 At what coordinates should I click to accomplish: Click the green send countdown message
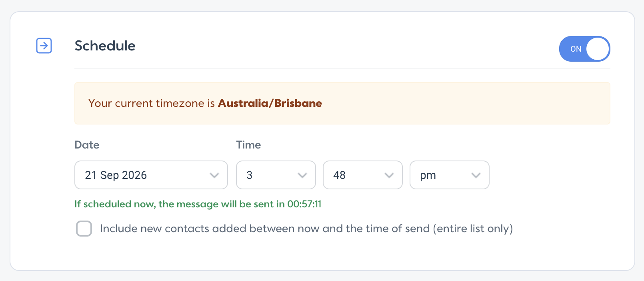point(198,204)
